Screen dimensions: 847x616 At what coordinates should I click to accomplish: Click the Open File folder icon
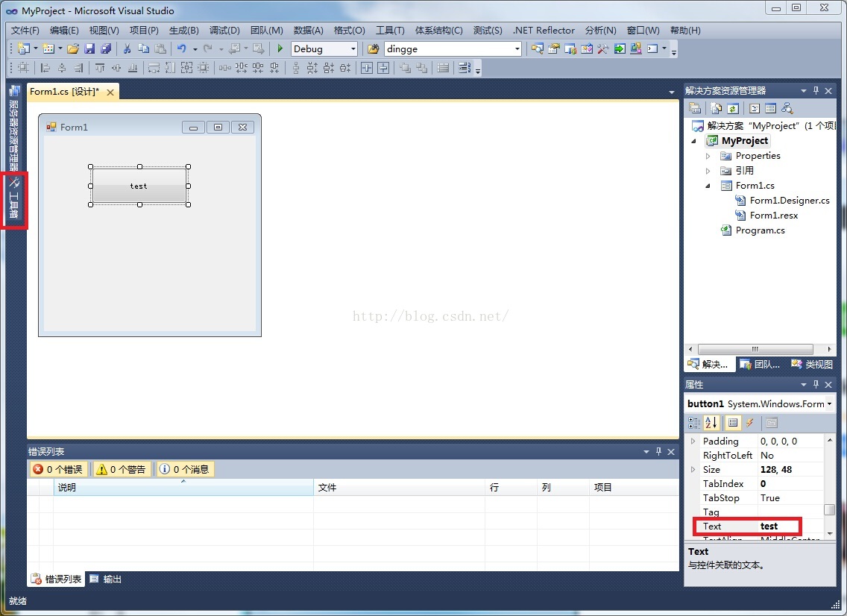73,48
